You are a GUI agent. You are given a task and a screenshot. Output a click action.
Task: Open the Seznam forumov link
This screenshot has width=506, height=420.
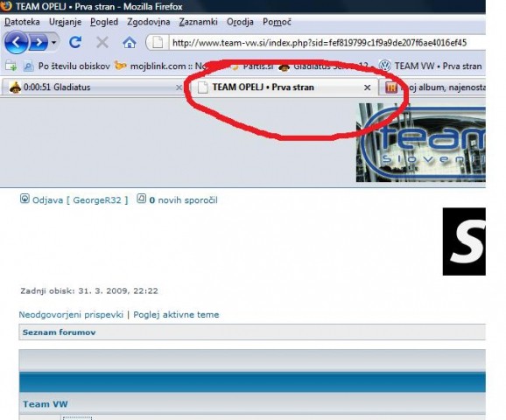[59, 332]
